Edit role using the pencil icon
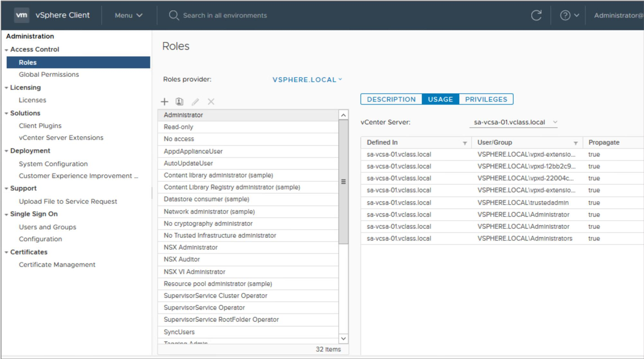Image resolution: width=644 pixels, height=359 pixels. tap(195, 102)
